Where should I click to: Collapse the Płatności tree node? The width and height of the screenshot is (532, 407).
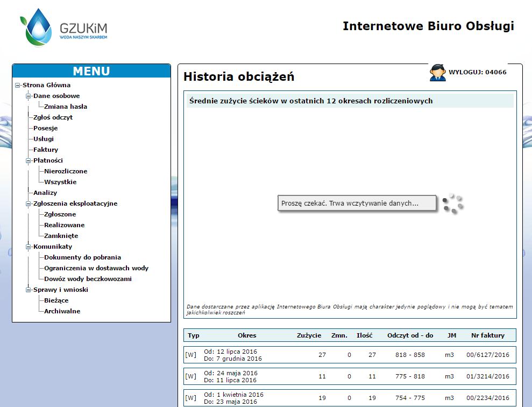tap(29, 160)
